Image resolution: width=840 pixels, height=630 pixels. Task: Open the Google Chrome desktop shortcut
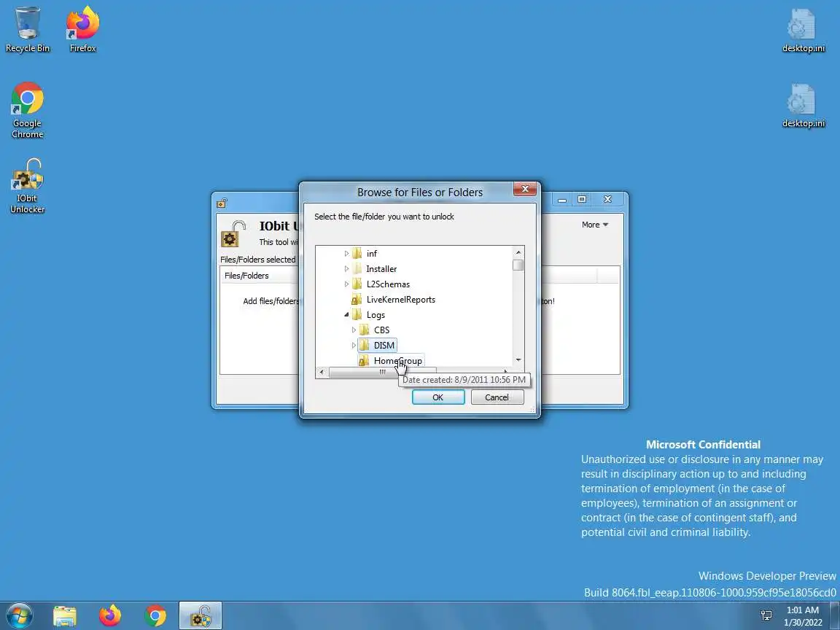[x=27, y=110]
